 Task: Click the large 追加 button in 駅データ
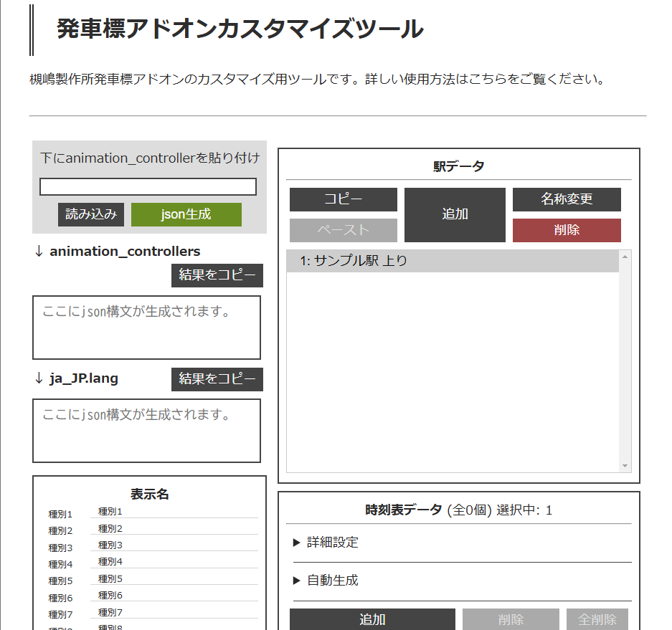pyautogui.click(x=455, y=214)
